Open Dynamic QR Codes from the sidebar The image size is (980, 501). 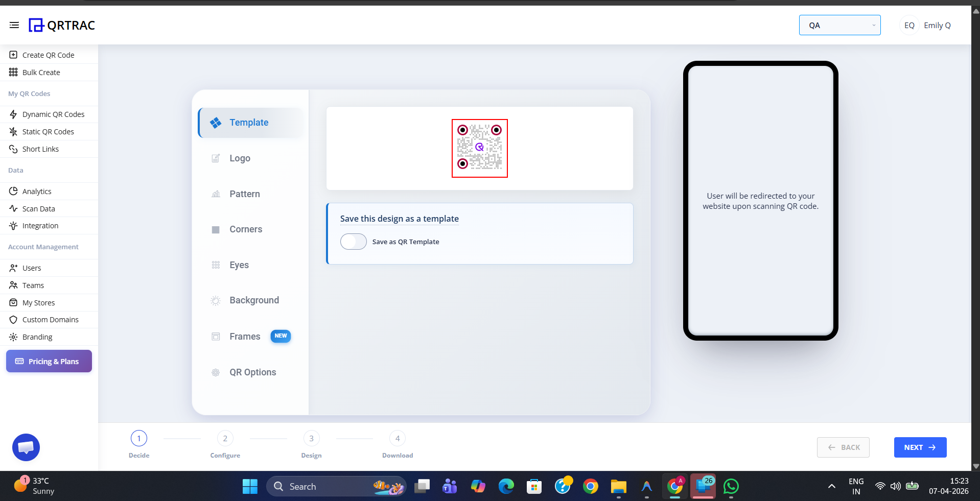pyautogui.click(x=53, y=114)
